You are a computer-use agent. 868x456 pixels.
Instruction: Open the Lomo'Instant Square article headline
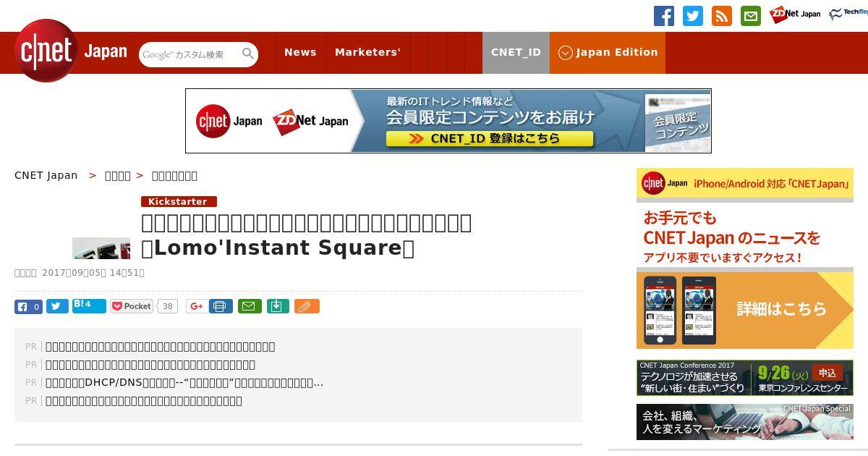307,235
